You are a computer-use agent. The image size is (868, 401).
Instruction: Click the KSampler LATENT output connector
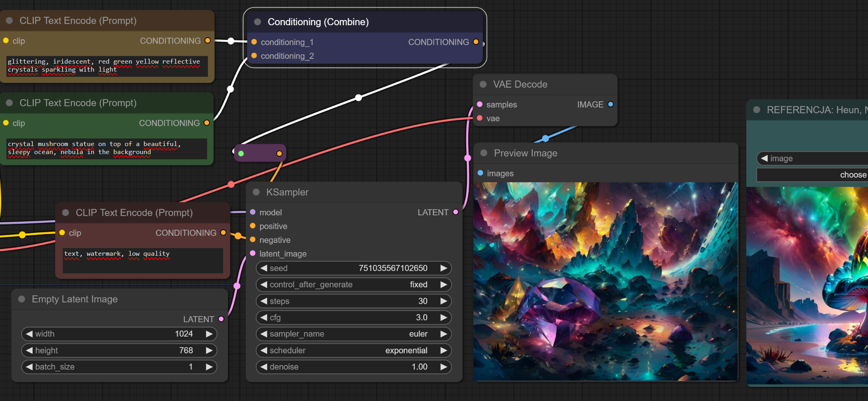pos(455,212)
